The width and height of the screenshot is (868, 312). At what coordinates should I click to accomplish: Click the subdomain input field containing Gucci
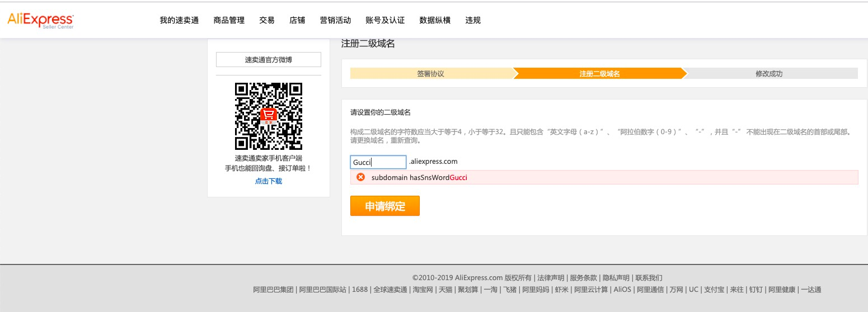pos(378,162)
